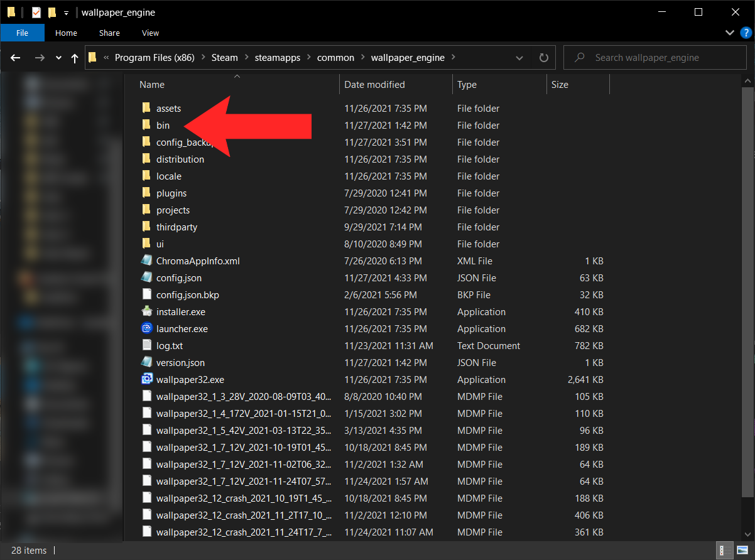Open the File menu
Screen dimensions: 755x560
click(x=22, y=33)
